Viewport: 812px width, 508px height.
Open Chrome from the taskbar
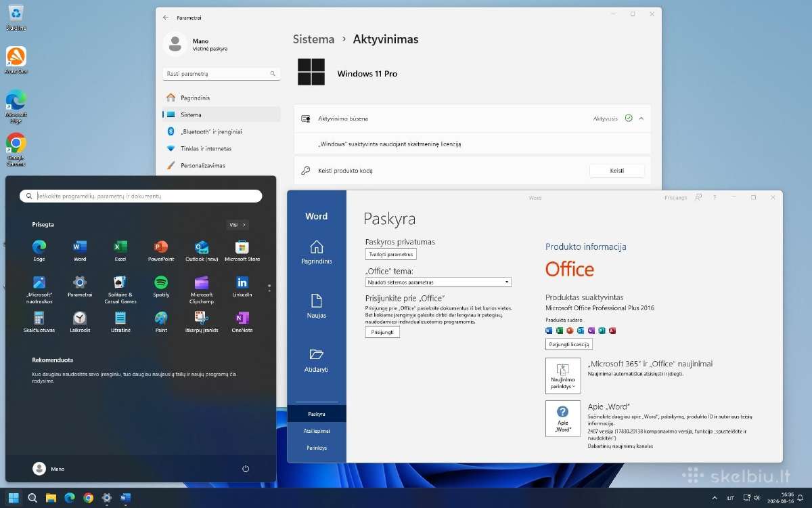(x=88, y=498)
